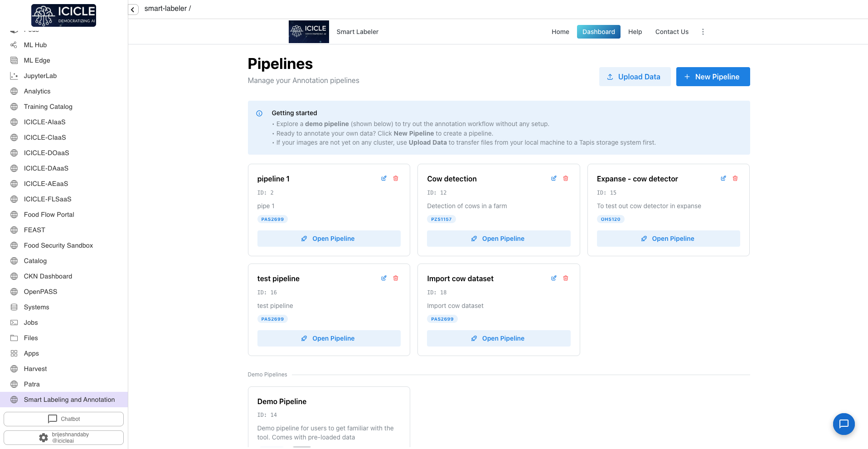868x449 pixels.
Task: Edit the Import cow dataset pipeline
Action: coord(554,278)
